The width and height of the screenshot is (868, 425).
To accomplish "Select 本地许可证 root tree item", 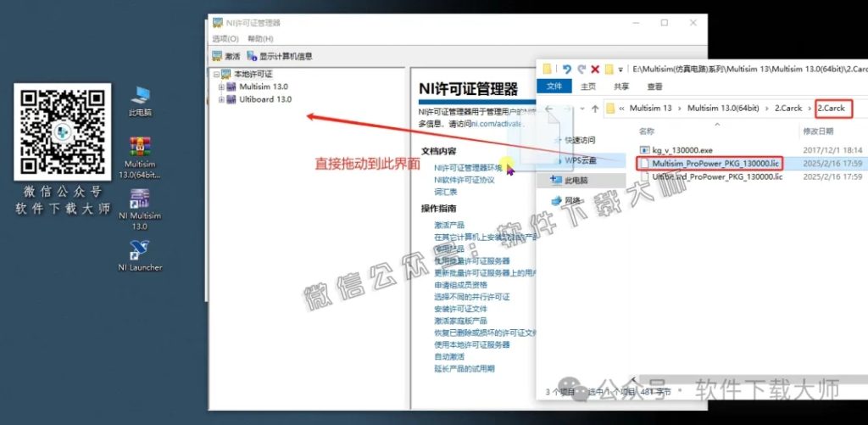I will 253,75.
